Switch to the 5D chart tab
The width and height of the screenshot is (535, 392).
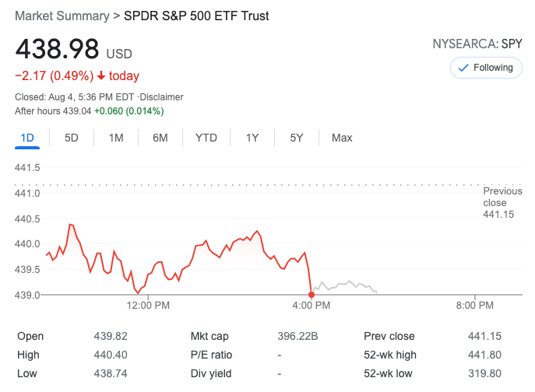click(x=72, y=138)
